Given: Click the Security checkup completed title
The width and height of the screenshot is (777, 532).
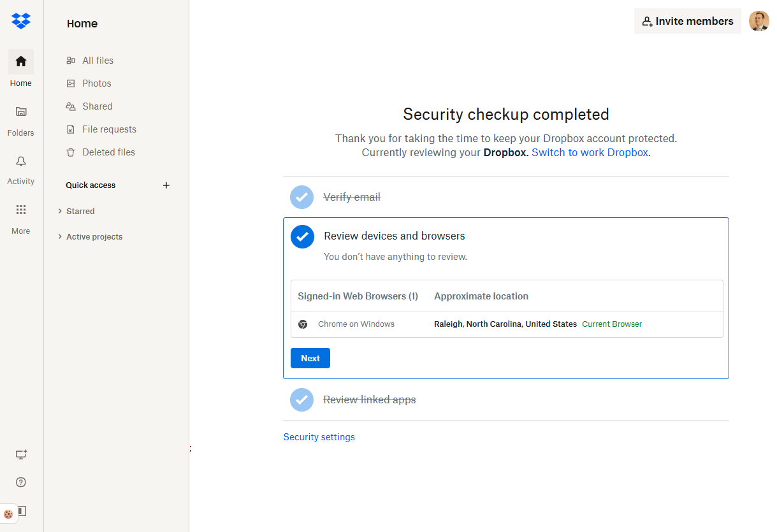Looking at the screenshot, I should 506,115.
